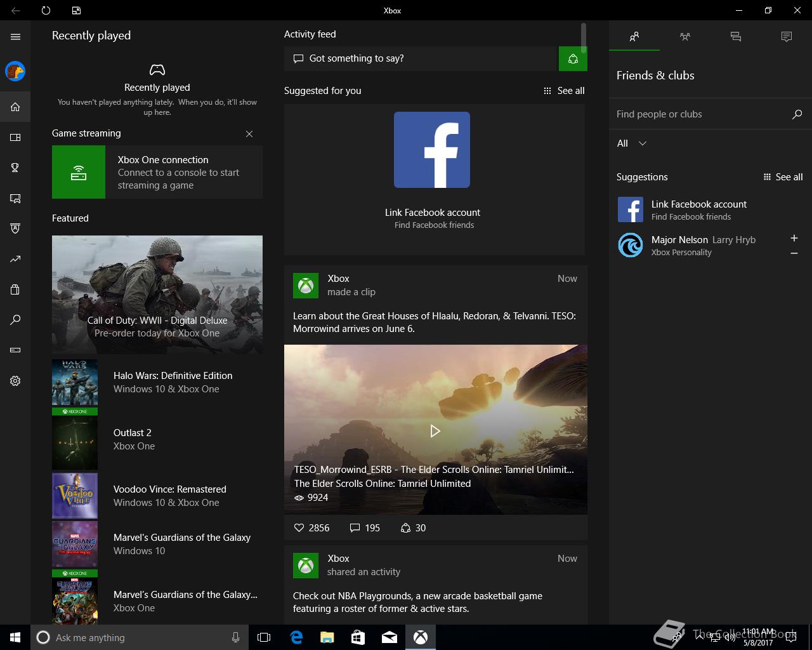Open Search magnifier in sidebar

coord(15,320)
